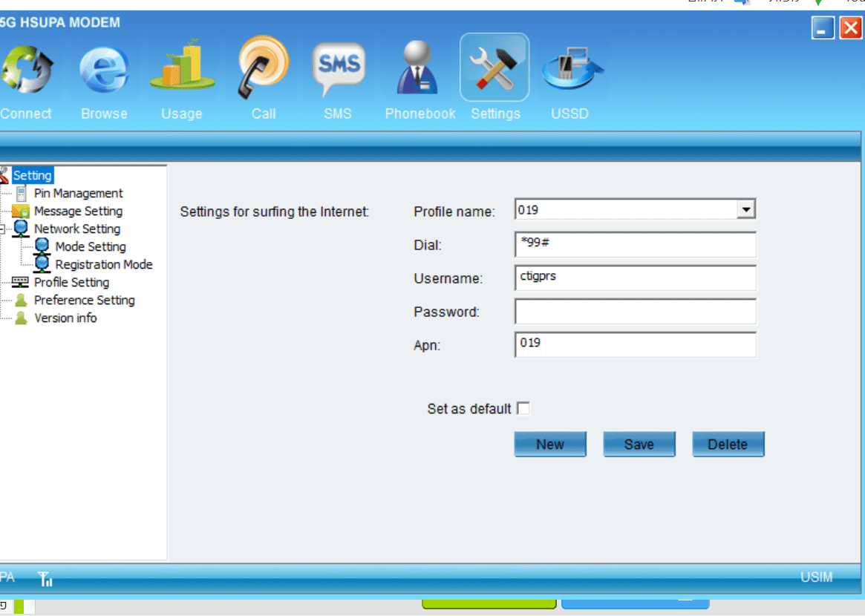865x616 pixels.
Task: Open the Profile name dropdown arrow
Action: click(x=746, y=209)
